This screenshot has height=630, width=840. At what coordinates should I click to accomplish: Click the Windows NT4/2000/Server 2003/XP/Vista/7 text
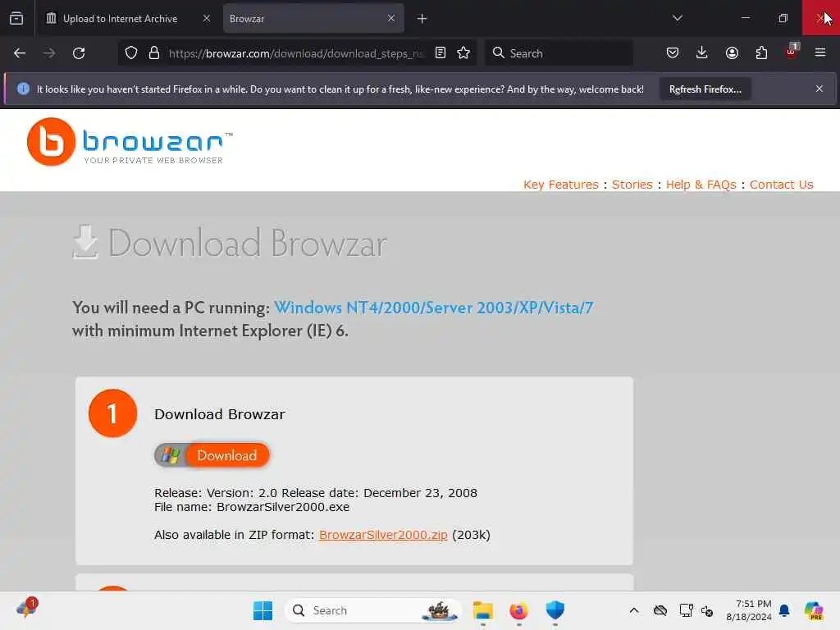point(433,308)
